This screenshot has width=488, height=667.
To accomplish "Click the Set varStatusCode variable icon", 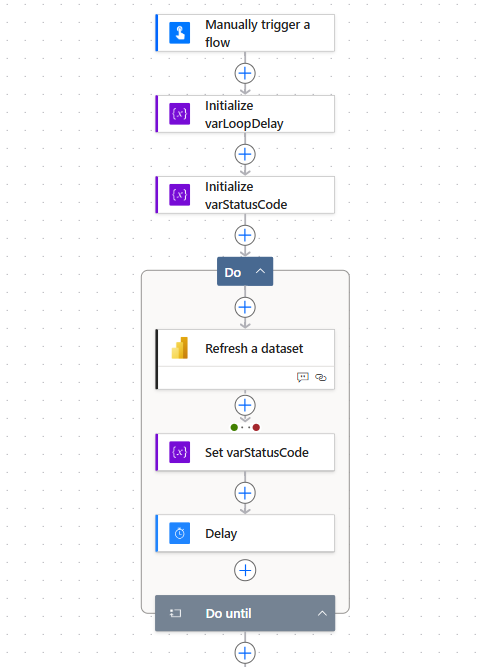I will pyautogui.click(x=180, y=452).
